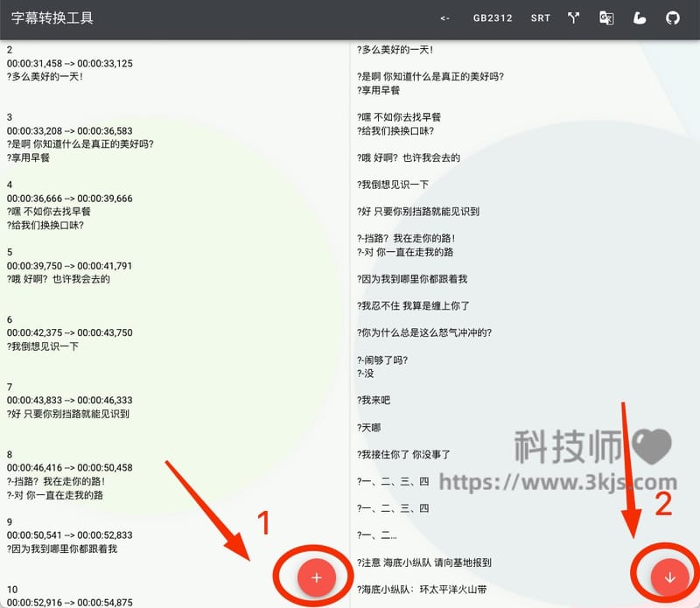The width and height of the screenshot is (700, 608).
Task: Click subtitle index '8' in left panel
Action: [10, 454]
